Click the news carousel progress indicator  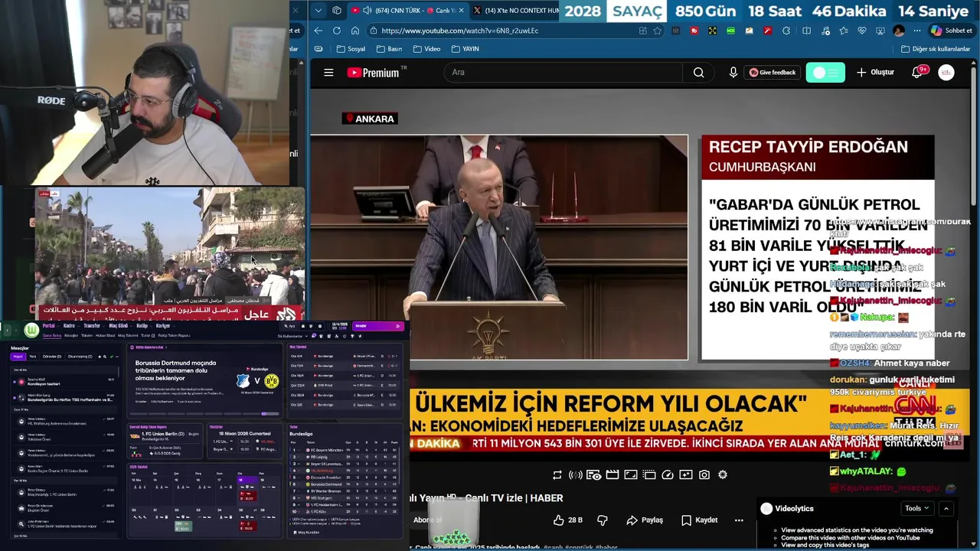(x=270, y=413)
